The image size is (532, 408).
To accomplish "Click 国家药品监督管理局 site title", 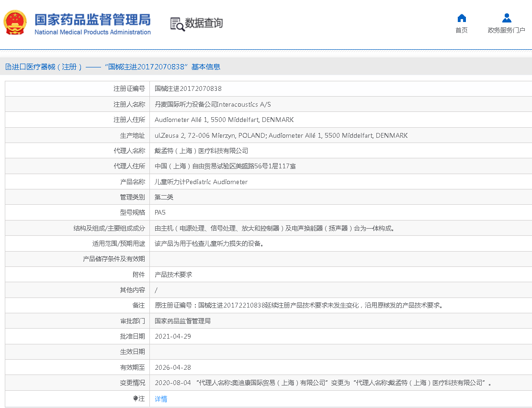I will click(92, 20).
